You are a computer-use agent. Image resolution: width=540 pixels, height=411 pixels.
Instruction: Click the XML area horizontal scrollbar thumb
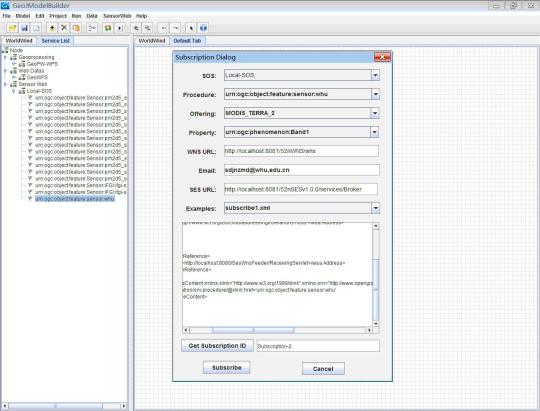click(253, 330)
